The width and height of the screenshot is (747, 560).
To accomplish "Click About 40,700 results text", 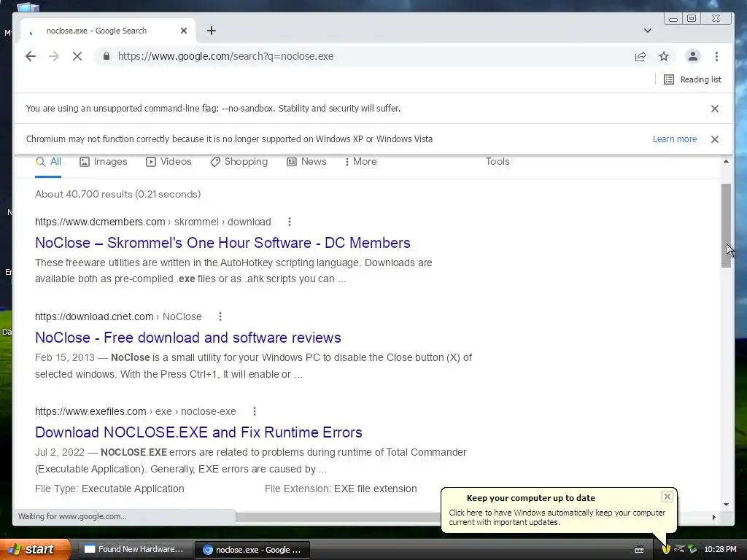I will pos(117,194).
